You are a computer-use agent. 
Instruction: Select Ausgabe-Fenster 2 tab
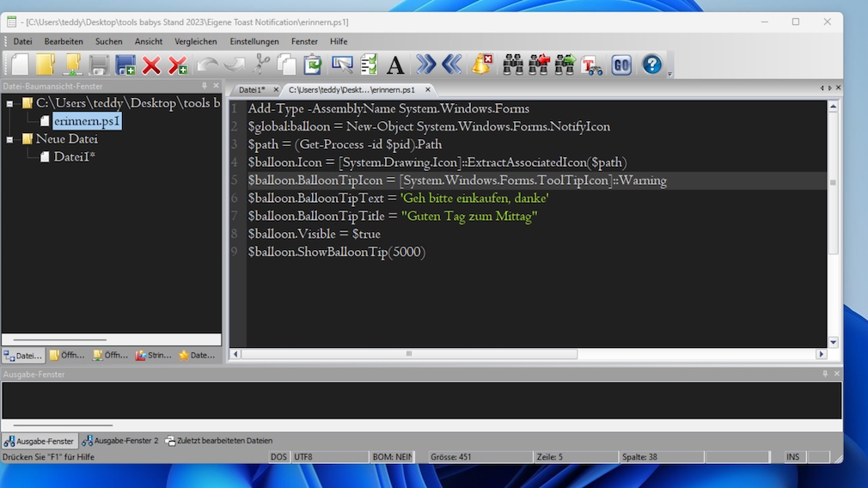pos(121,441)
